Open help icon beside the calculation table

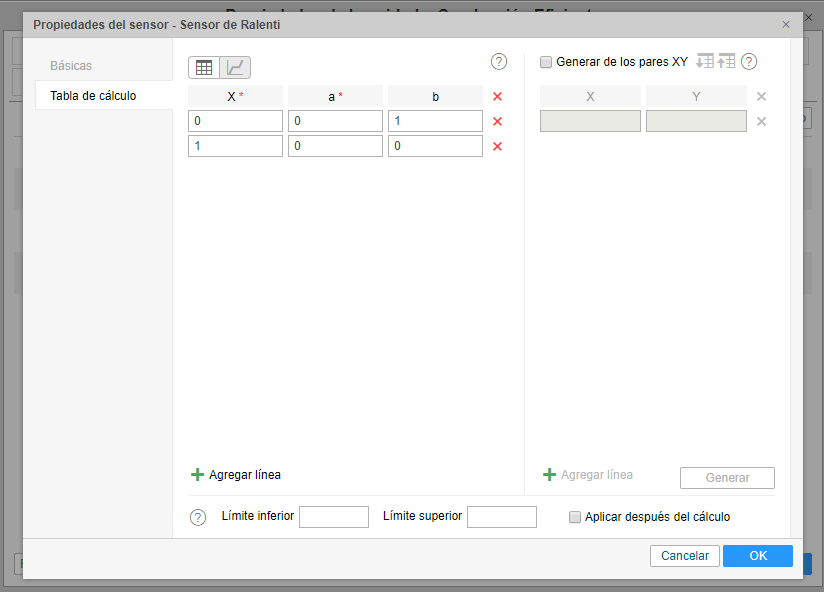click(499, 62)
